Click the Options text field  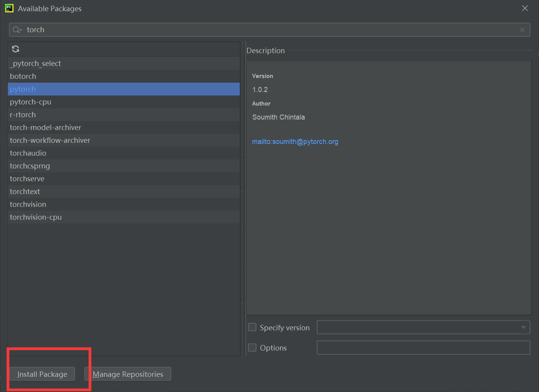tap(424, 347)
